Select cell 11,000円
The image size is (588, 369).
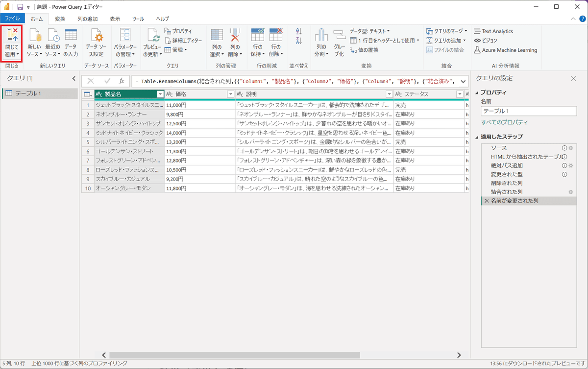200,105
